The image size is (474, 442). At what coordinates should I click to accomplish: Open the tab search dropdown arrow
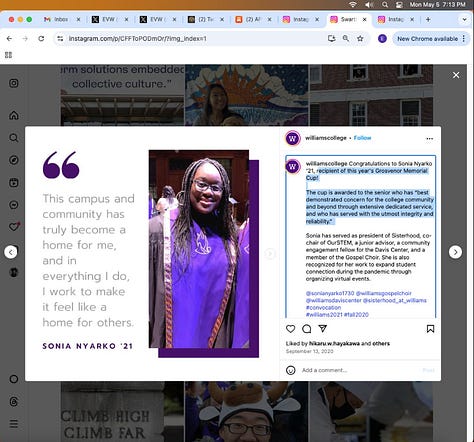464,20
